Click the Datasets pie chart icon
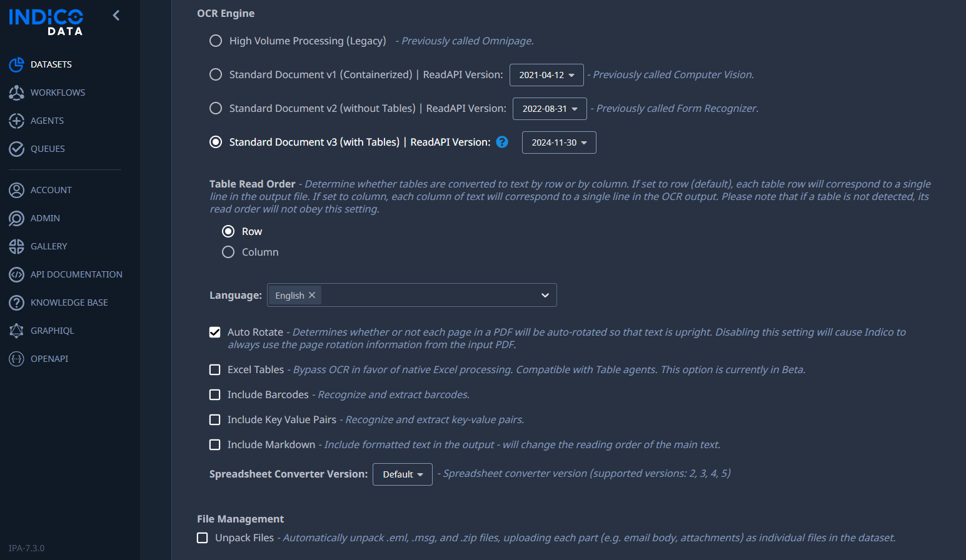The height and width of the screenshot is (560, 966). coord(17,64)
